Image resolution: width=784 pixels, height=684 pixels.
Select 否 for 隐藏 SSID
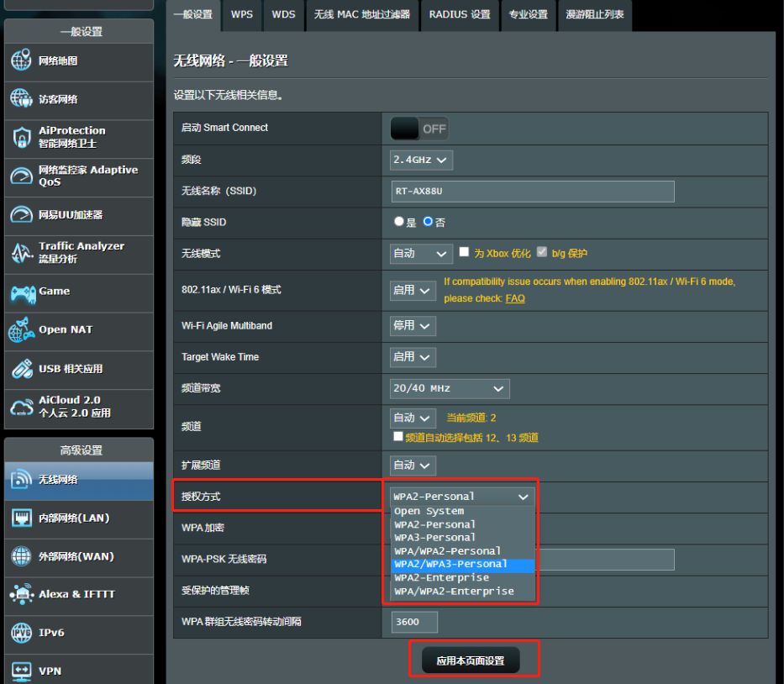pos(428,222)
